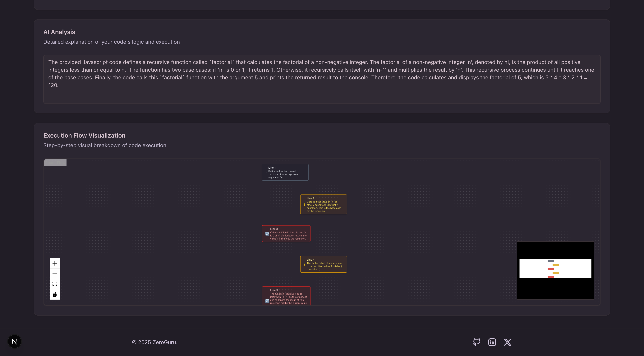Click the ZeroGuru copyright text in the footer

[x=154, y=342]
